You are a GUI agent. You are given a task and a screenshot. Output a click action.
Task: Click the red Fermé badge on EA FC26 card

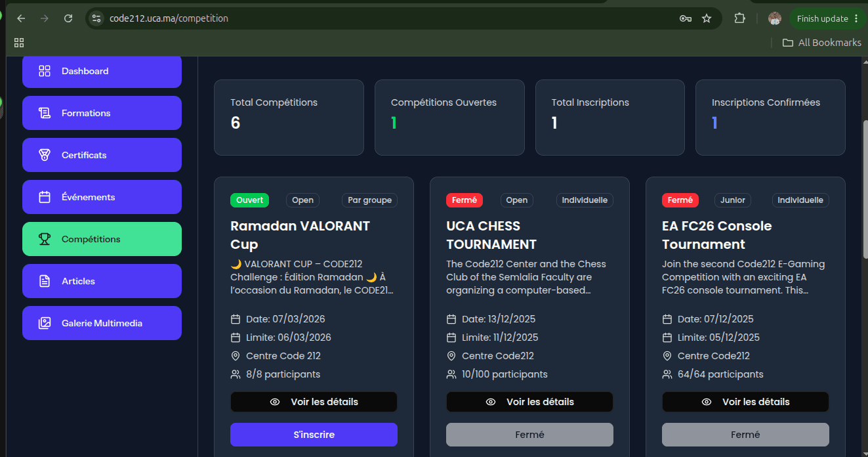tap(680, 200)
